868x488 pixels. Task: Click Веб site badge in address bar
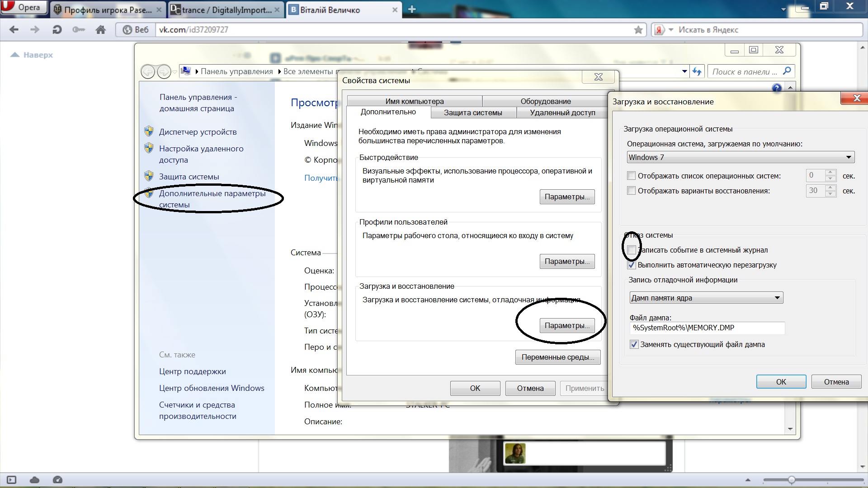click(135, 30)
